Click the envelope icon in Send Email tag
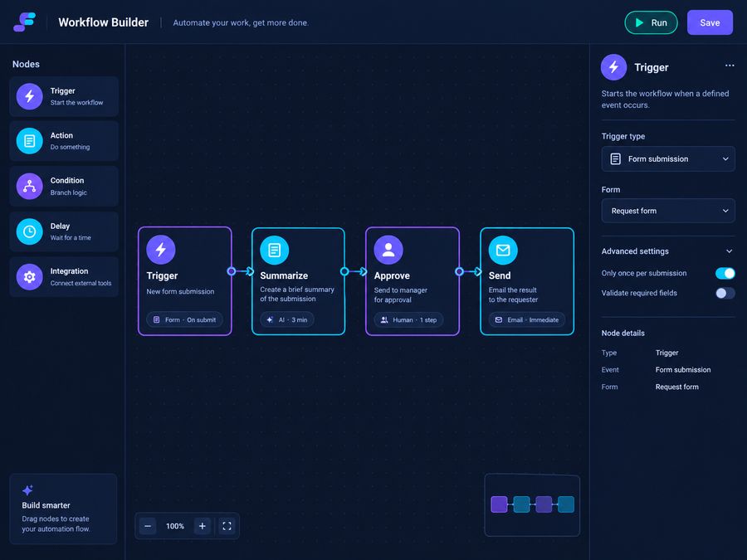This screenshot has width=747, height=560. click(498, 320)
